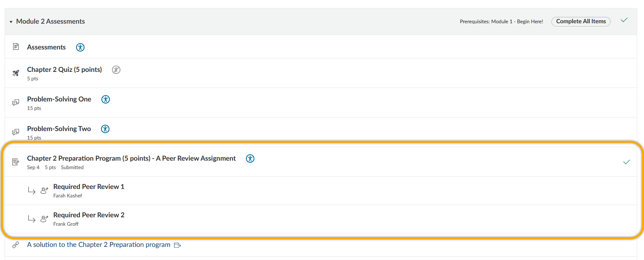Open the Chapter 2 Preparation program solution link
The width and height of the screenshot is (644, 260).
click(98, 245)
